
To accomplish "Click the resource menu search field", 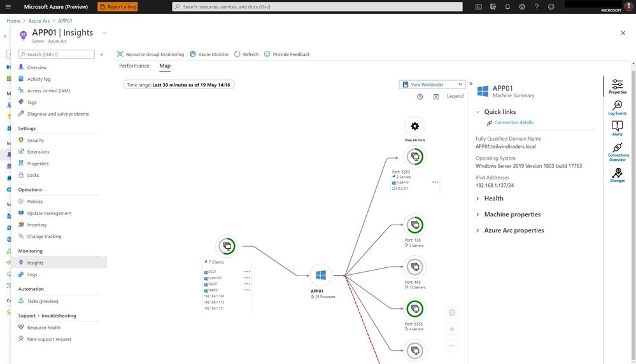I will pos(57,54).
